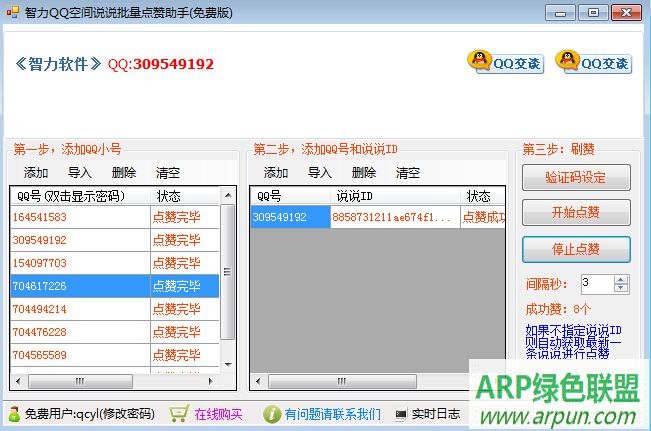This screenshot has height=431, width=651.
Task: Click the 实时日志 monitor icon
Action: (x=401, y=414)
